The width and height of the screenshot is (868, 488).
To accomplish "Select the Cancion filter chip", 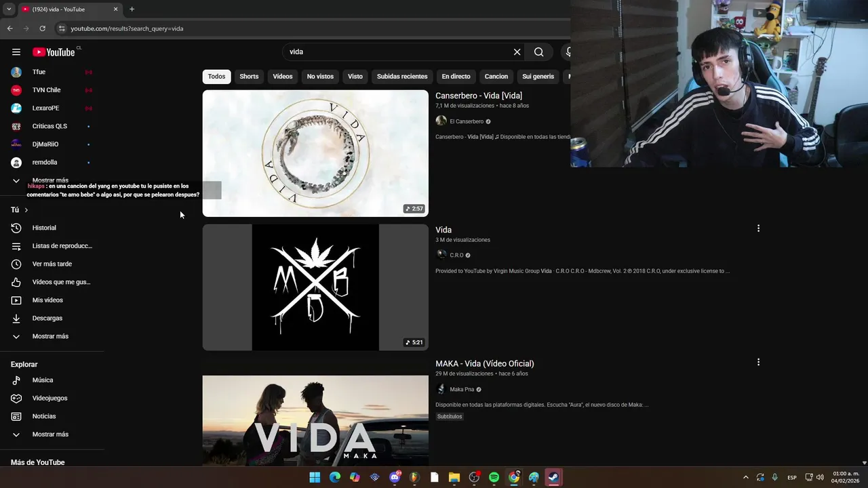I will (496, 77).
